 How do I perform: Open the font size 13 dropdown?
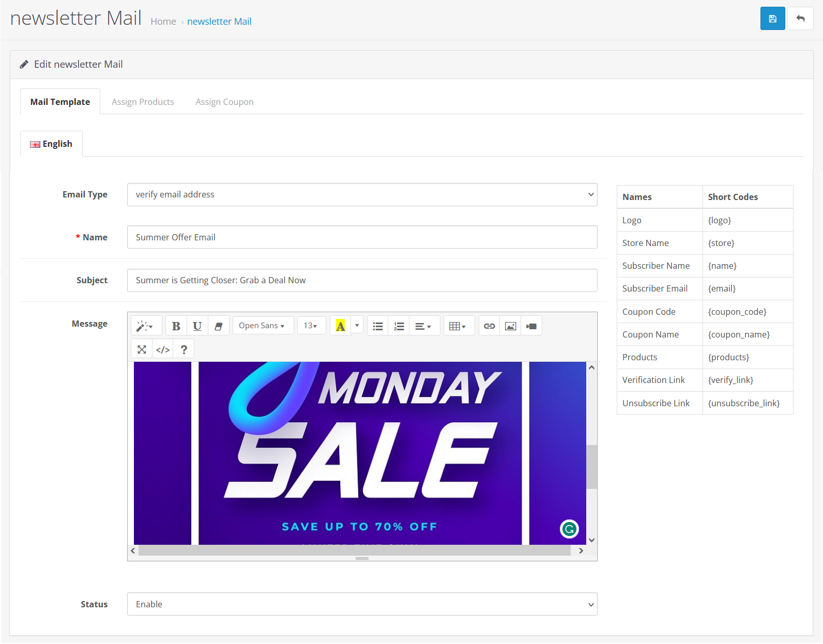point(311,326)
